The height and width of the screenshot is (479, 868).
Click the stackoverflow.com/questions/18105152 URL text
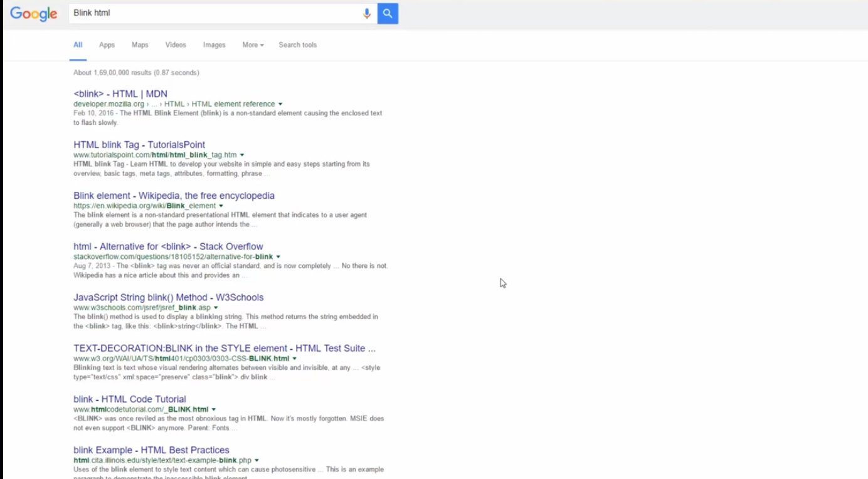[x=173, y=256]
